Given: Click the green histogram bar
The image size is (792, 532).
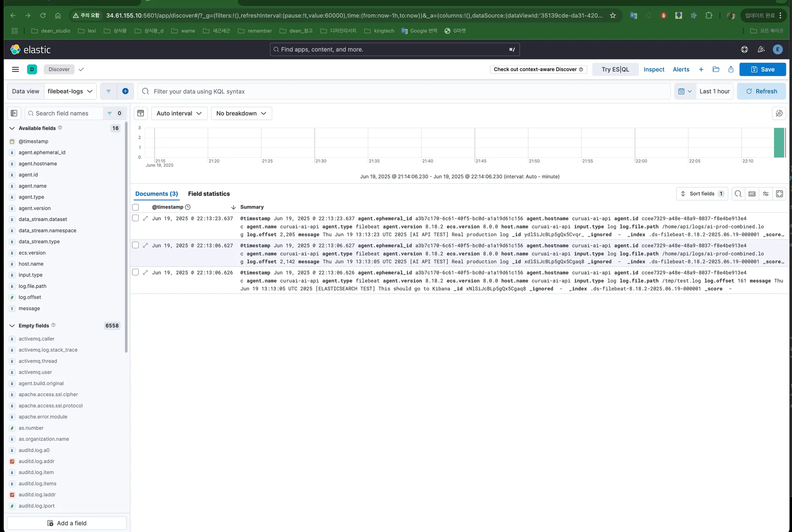Looking at the screenshot, I should point(778,143).
